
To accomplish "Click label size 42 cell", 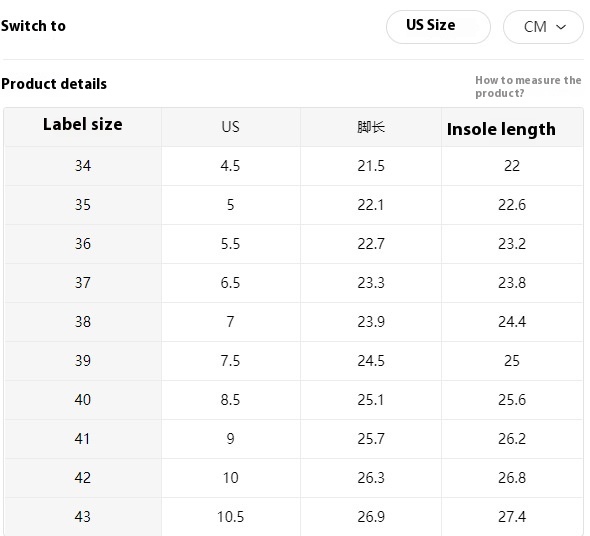I will pyautogui.click(x=83, y=478).
